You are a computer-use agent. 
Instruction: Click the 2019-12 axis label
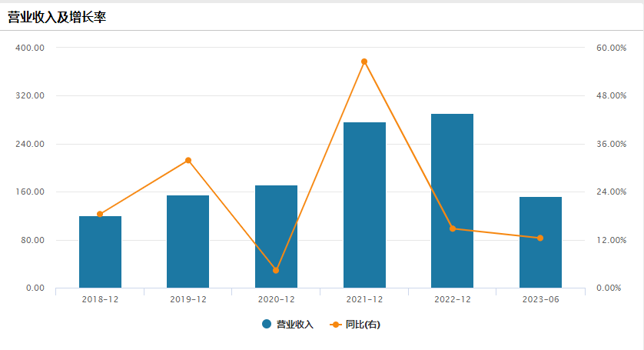[188, 299]
